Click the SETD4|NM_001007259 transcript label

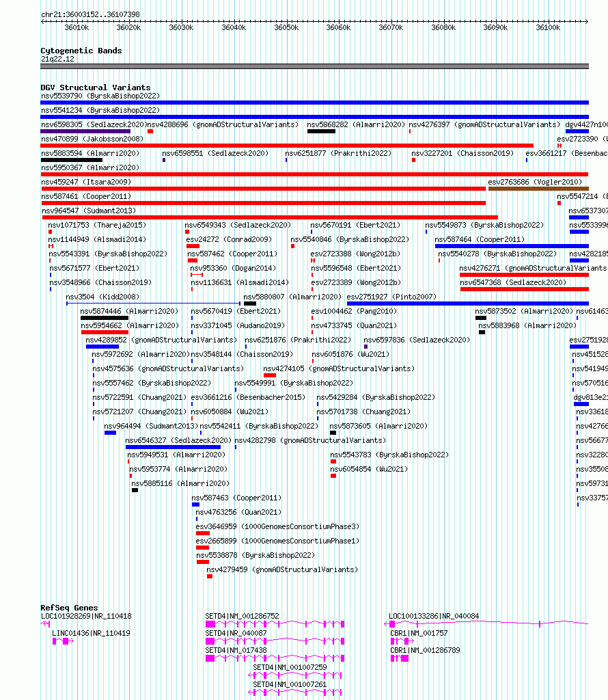tap(290, 667)
